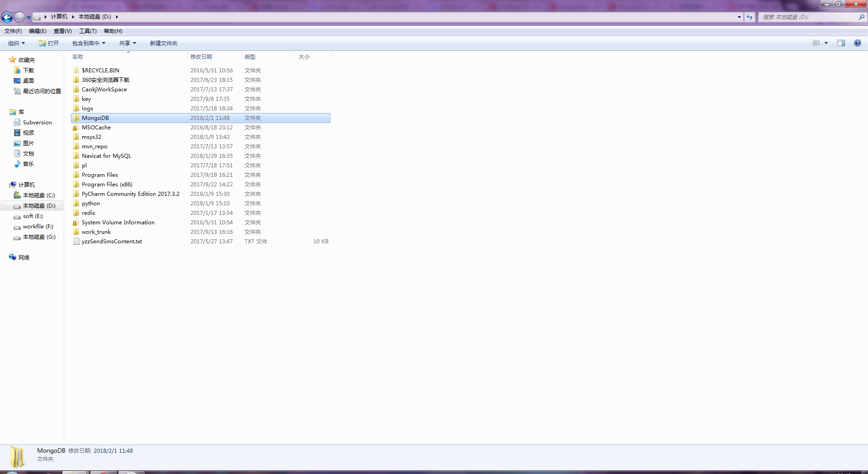Image resolution: width=868 pixels, height=474 pixels.
Task: Select the pl folder icon
Action: [76, 165]
